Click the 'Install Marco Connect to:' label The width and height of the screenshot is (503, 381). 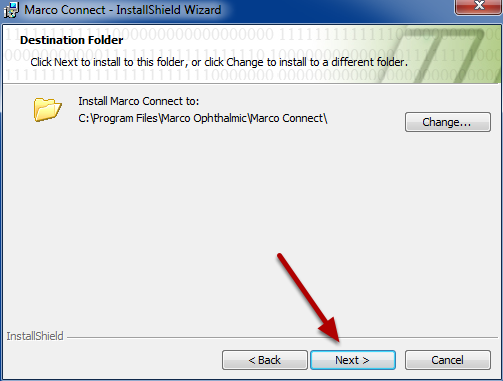pos(139,101)
